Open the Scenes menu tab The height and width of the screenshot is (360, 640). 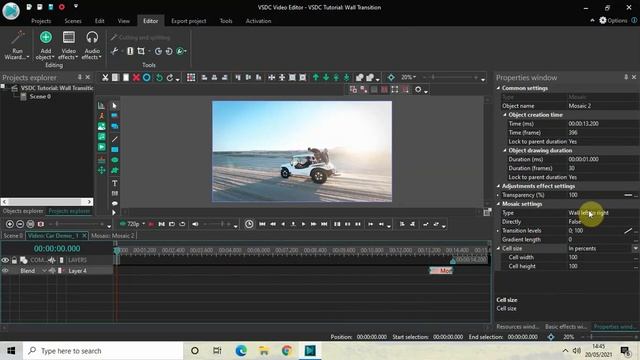tap(73, 21)
